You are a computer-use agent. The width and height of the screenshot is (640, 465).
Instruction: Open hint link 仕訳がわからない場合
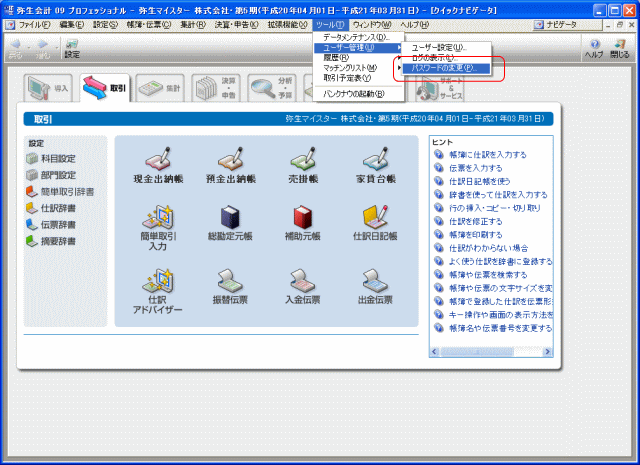[x=489, y=248]
